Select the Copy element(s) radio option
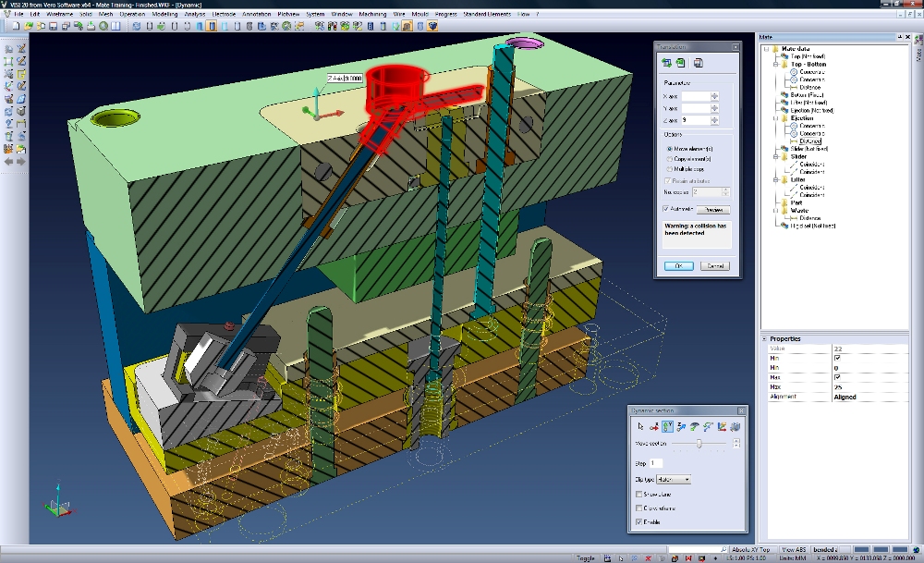The width and height of the screenshot is (924, 563). [x=670, y=159]
